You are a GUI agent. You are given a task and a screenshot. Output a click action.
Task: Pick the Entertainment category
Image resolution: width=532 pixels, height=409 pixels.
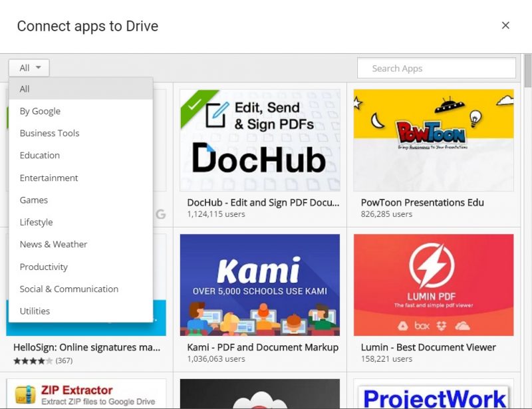coord(81,178)
